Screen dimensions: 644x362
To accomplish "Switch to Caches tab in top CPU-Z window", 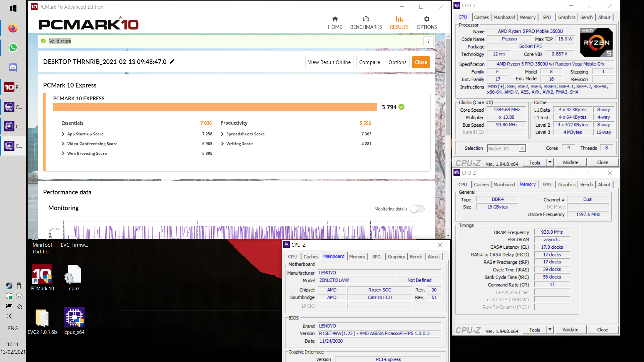I will pos(481,17).
